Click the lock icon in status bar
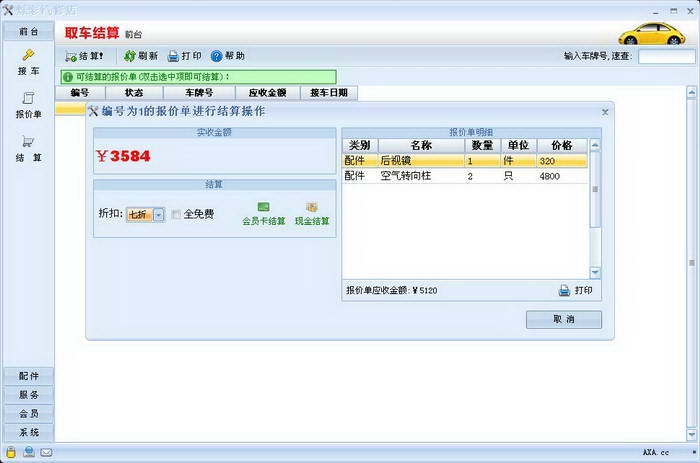The height and width of the screenshot is (463, 700). [x=11, y=453]
